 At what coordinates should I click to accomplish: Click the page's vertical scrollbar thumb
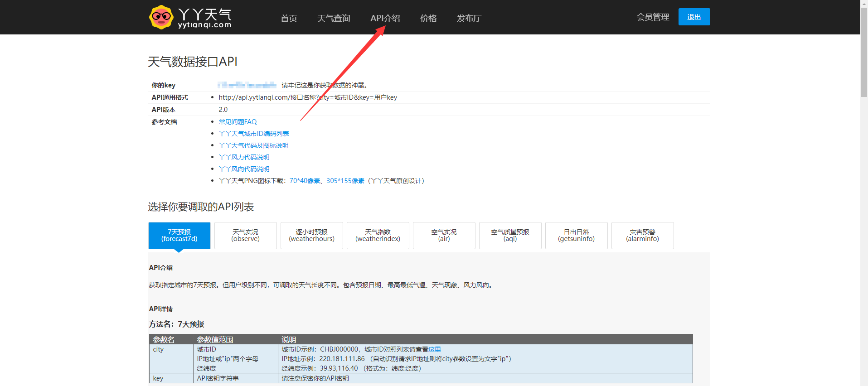(864, 52)
